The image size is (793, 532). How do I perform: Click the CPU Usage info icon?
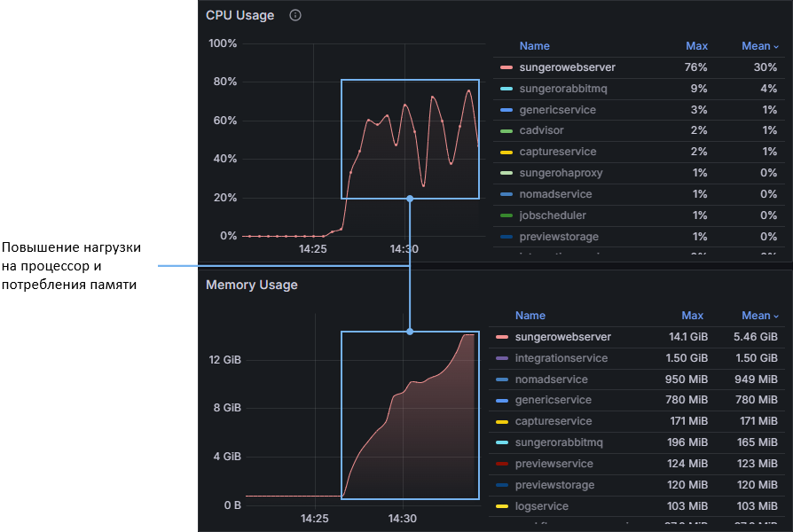pos(295,15)
